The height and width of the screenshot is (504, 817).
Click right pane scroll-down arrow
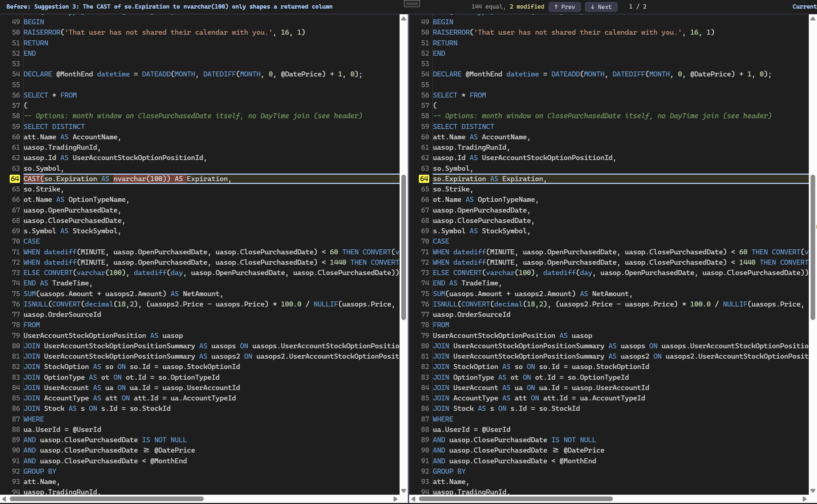coord(813,491)
